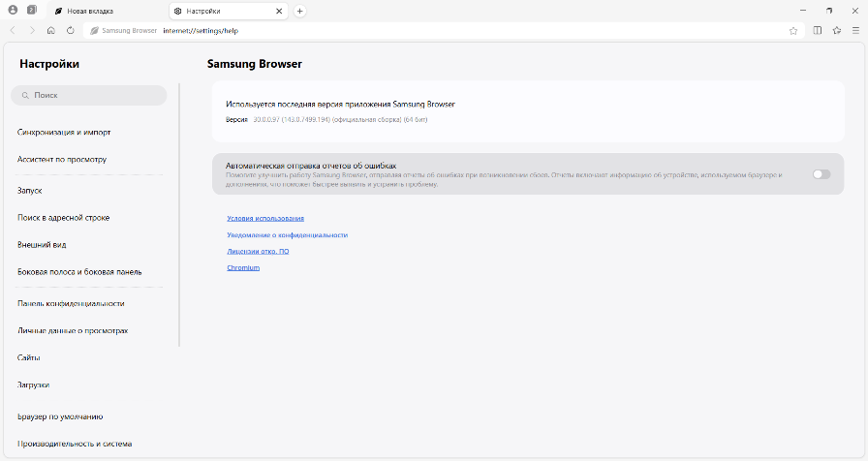The width and height of the screenshot is (868, 461).
Task: Go back to previous page
Action: (13, 30)
